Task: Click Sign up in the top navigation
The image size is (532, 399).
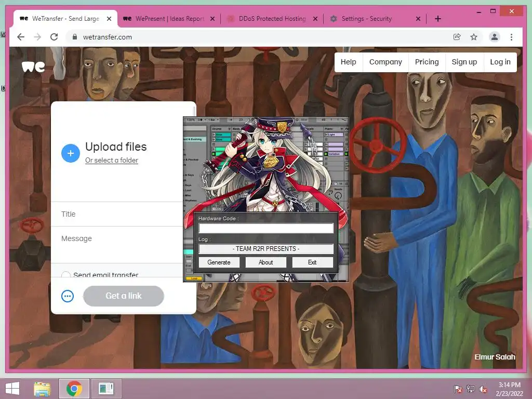Action: (464, 62)
